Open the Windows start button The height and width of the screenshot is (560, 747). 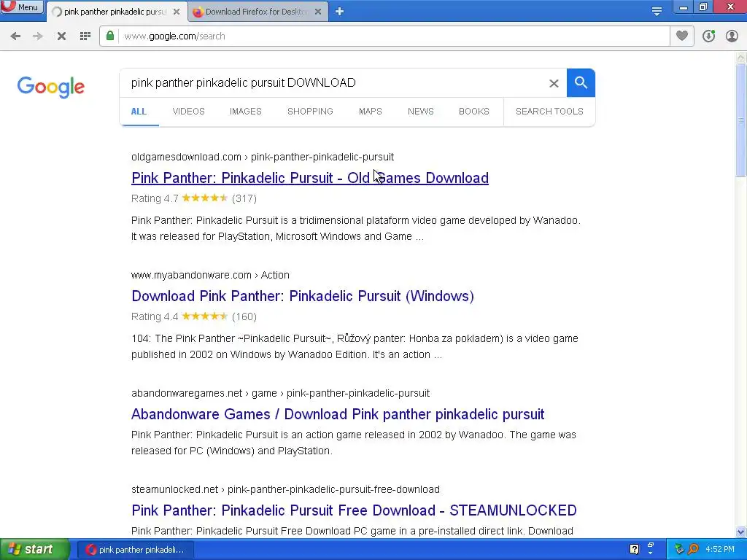[x=35, y=550]
